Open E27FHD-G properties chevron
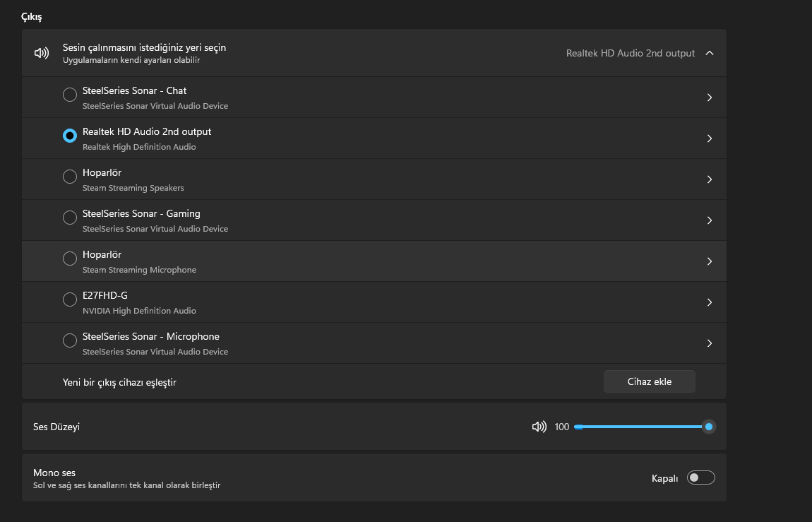This screenshot has height=522, width=812. click(710, 302)
